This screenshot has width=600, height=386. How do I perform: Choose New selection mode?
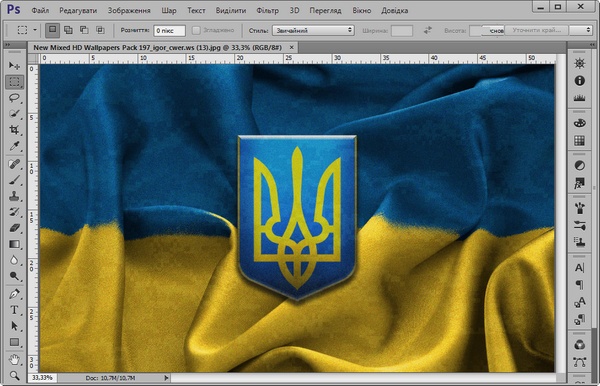[x=52, y=30]
